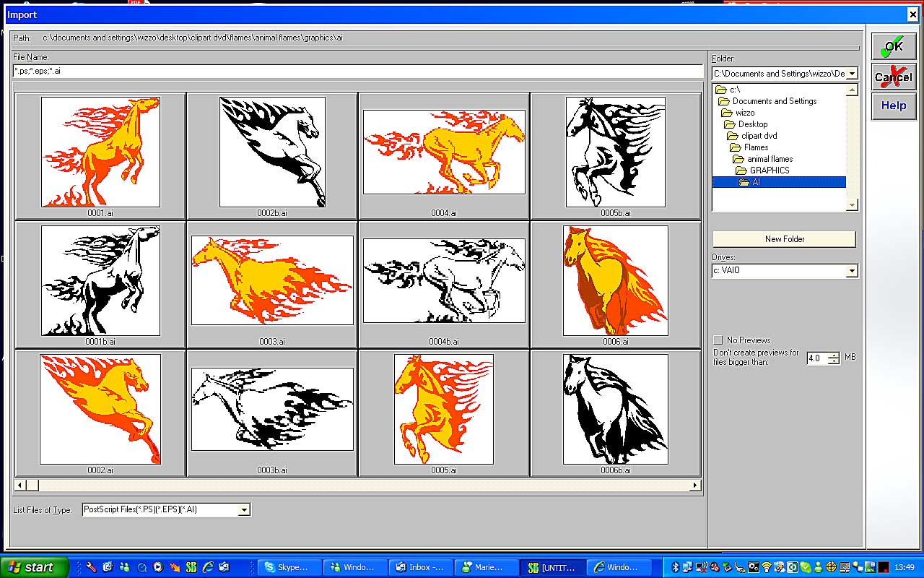Select the 0004.ai galloping horse thumbnail
This screenshot has width=924, height=578.
(444, 152)
